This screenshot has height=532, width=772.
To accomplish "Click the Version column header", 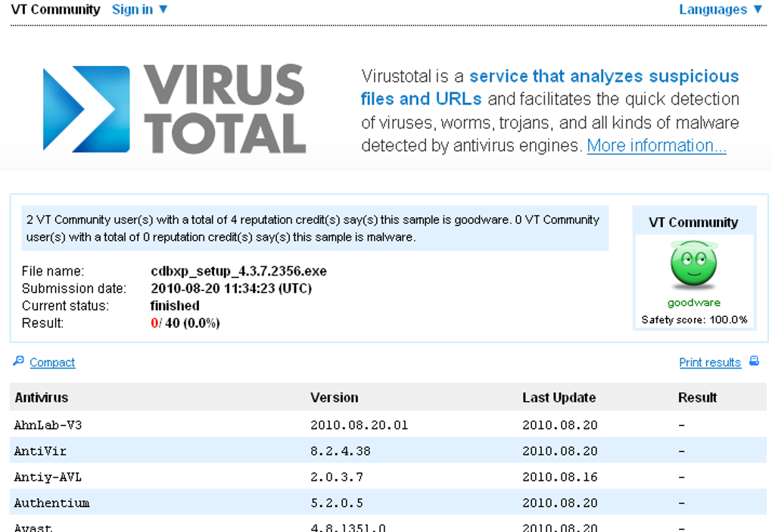I will [x=335, y=397].
